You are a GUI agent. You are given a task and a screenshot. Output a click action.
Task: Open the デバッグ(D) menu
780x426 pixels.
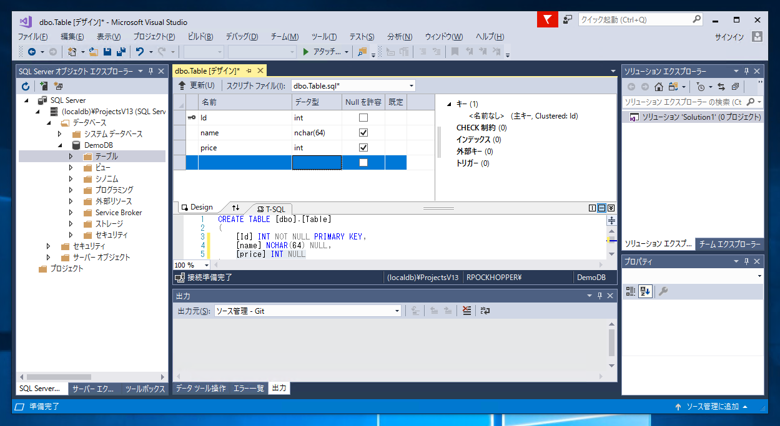(242, 37)
